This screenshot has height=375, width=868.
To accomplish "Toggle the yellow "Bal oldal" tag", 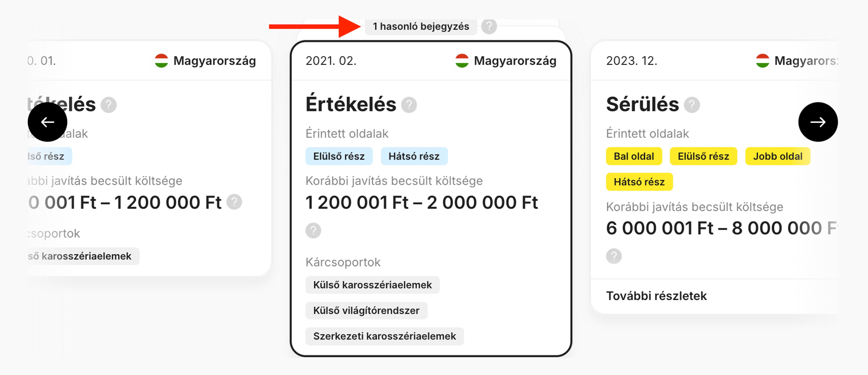I will [634, 156].
